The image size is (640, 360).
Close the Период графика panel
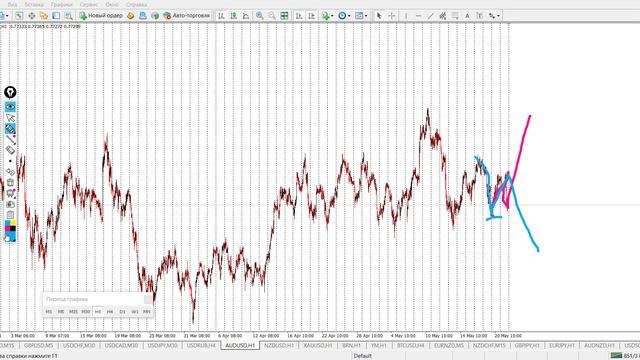[148, 299]
